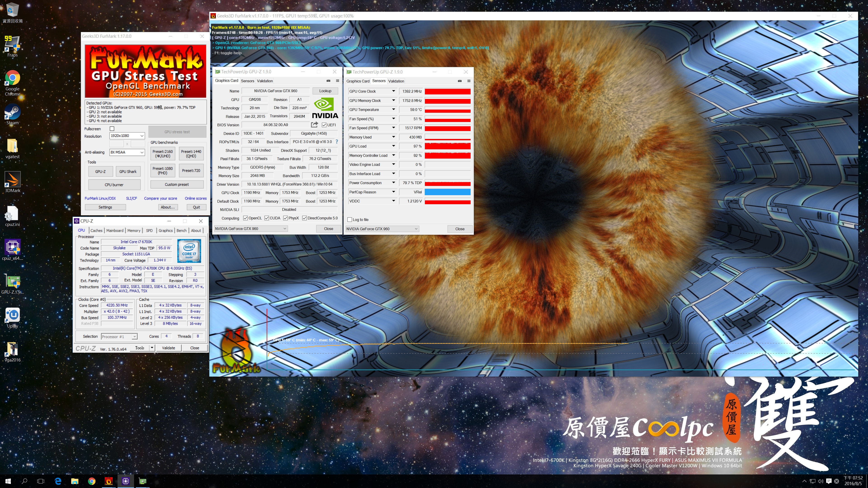The image size is (868, 488).
Task: Open the hamburger menu in GPU-Z Graphics Card window
Action: point(337,81)
